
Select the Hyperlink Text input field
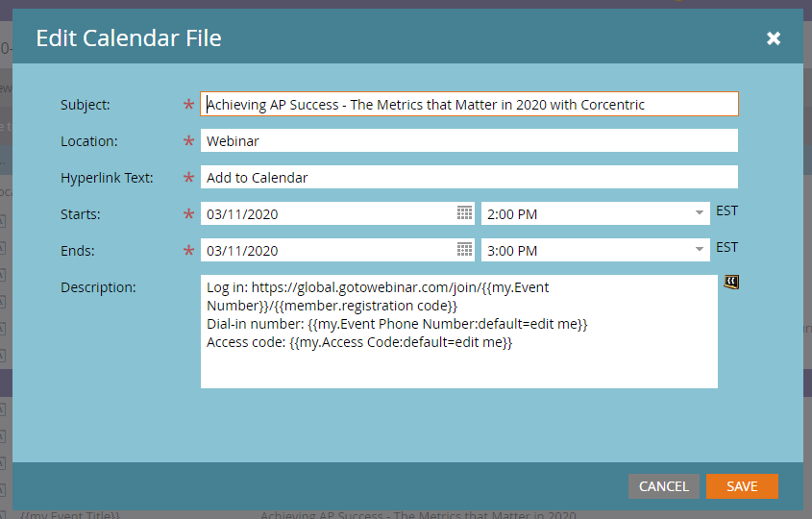pyautogui.click(x=469, y=177)
